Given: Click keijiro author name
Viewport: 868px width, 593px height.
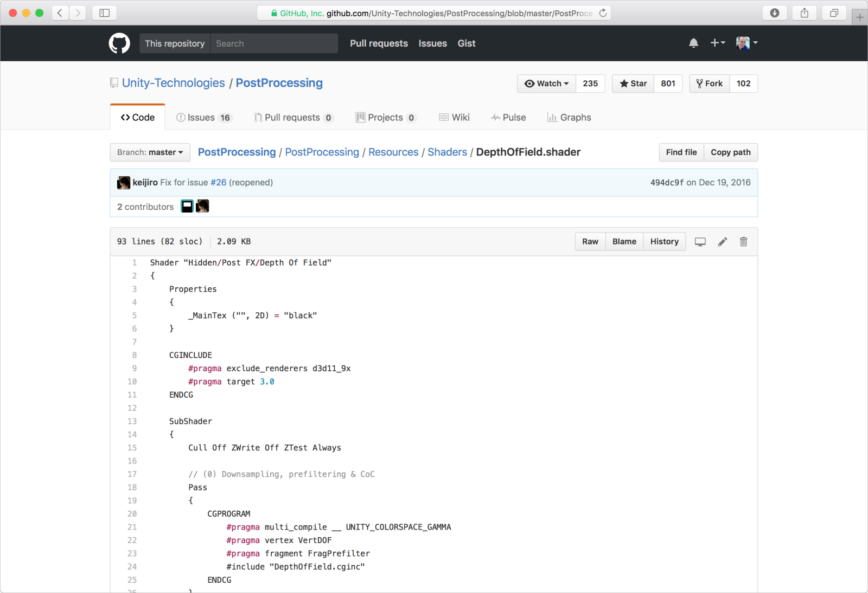Looking at the screenshot, I should tap(145, 183).
